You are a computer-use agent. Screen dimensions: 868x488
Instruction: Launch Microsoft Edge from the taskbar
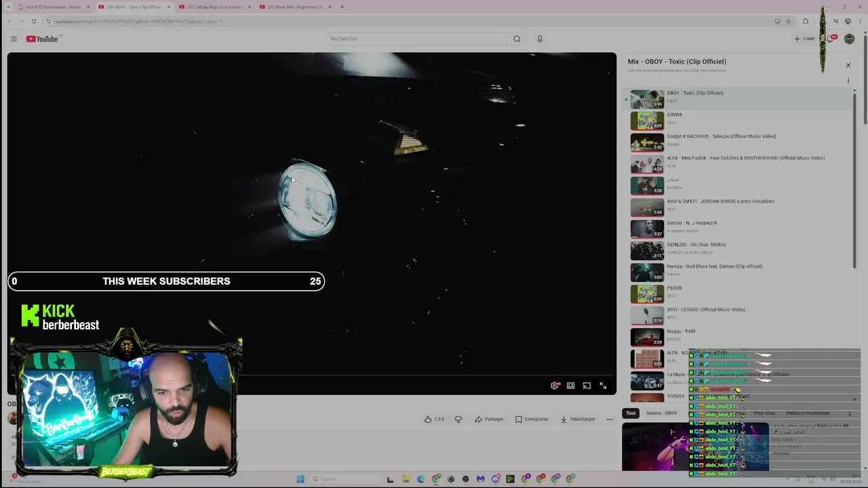click(x=420, y=479)
